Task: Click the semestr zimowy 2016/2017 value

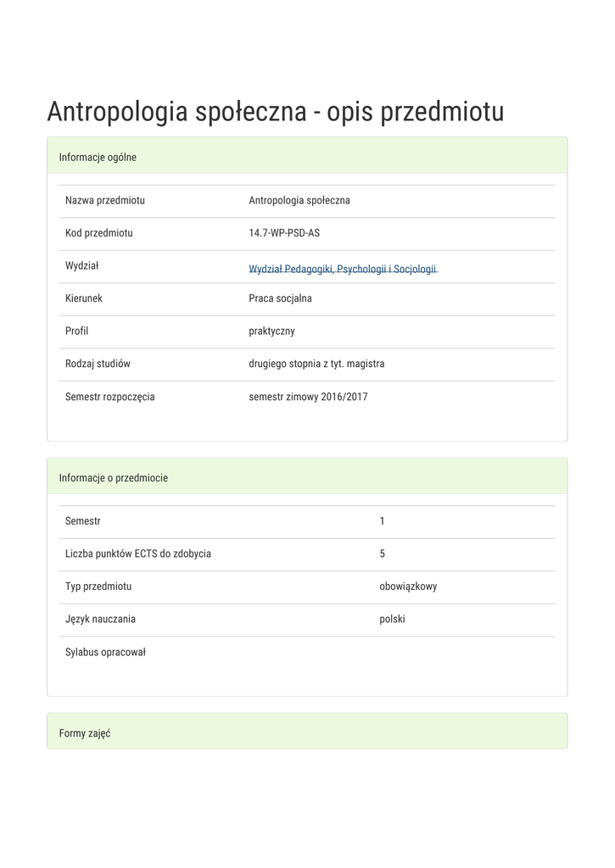Action: 308,396
